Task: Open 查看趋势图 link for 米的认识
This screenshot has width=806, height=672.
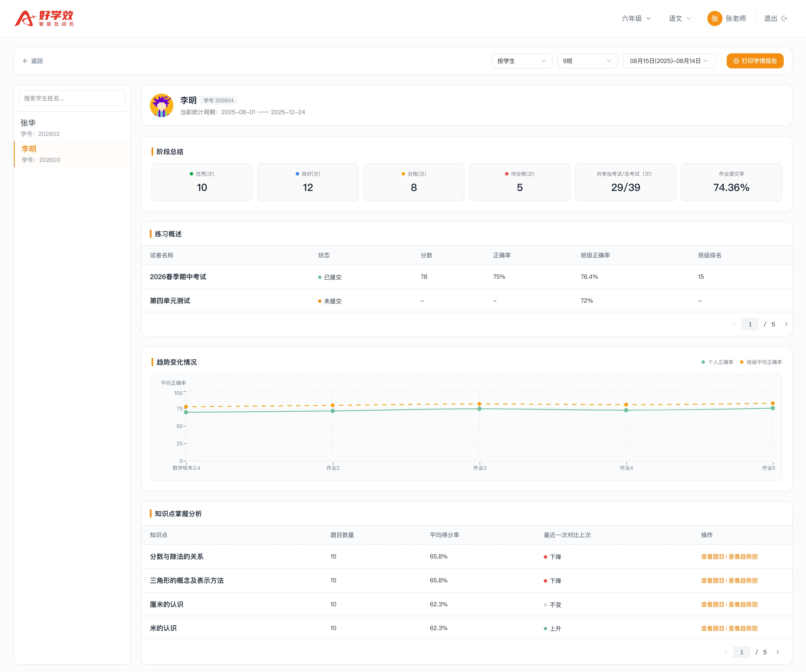Action: 743,628
